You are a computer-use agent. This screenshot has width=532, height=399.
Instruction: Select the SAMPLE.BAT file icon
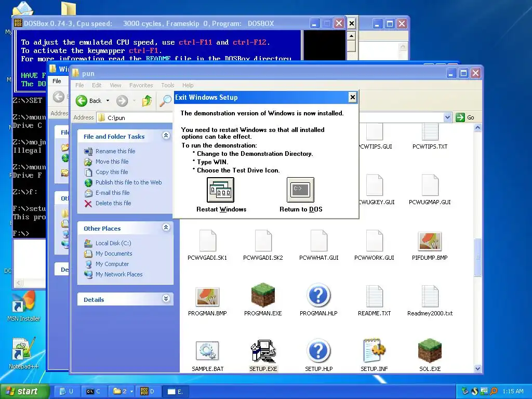pos(207,351)
